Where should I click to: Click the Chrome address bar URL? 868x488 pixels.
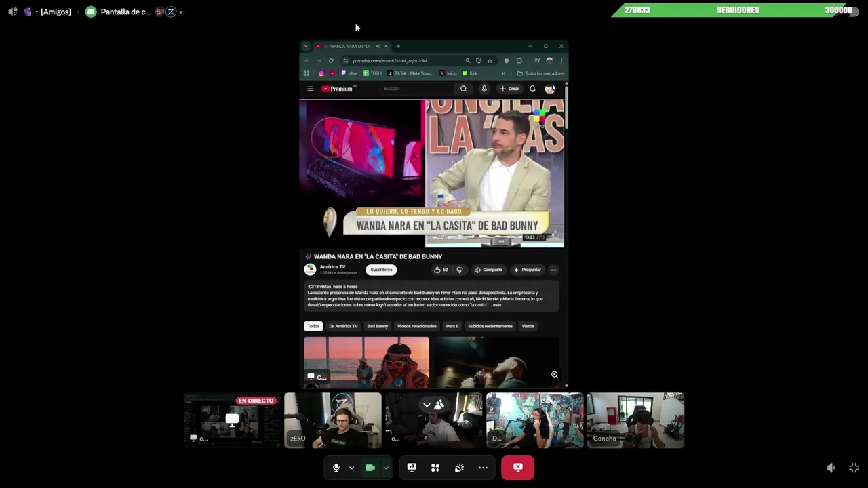(390, 60)
